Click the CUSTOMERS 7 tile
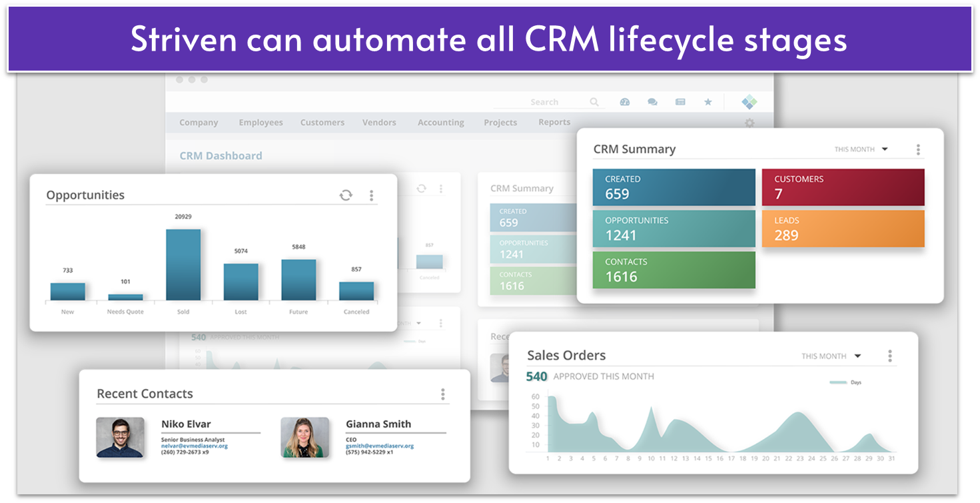This screenshot has height=503, width=980. pos(843,187)
